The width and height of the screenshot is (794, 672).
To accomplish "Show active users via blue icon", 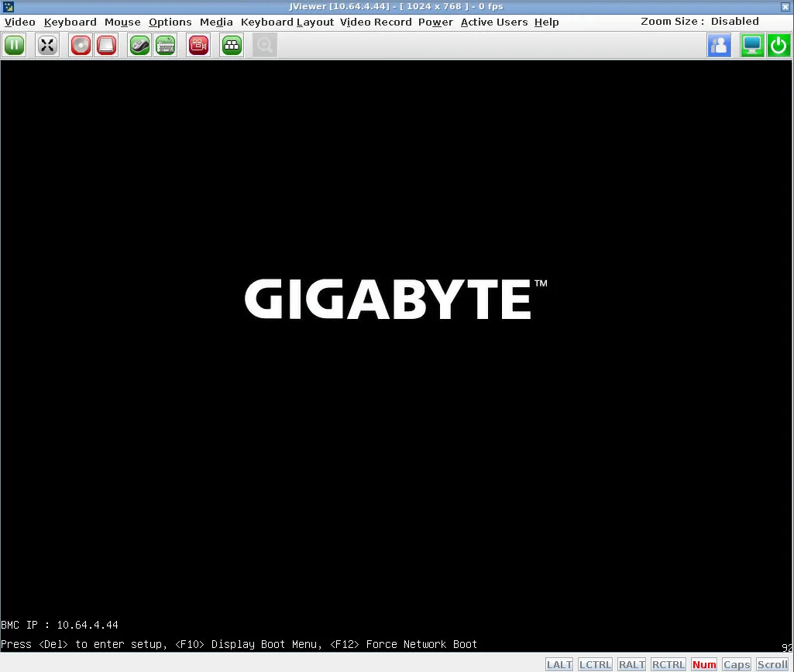I will pyautogui.click(x=719, y=46).
